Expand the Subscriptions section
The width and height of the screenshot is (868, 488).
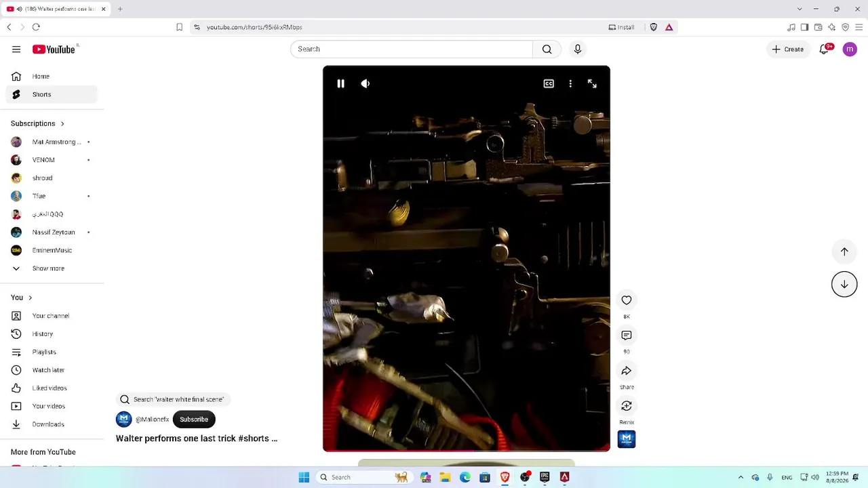point(38,123)
